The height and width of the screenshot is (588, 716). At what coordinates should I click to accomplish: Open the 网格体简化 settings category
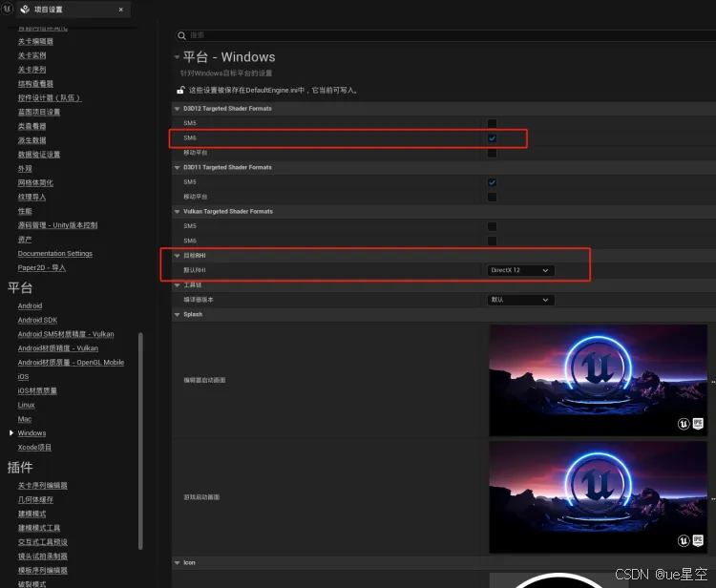tap(35, 183)
